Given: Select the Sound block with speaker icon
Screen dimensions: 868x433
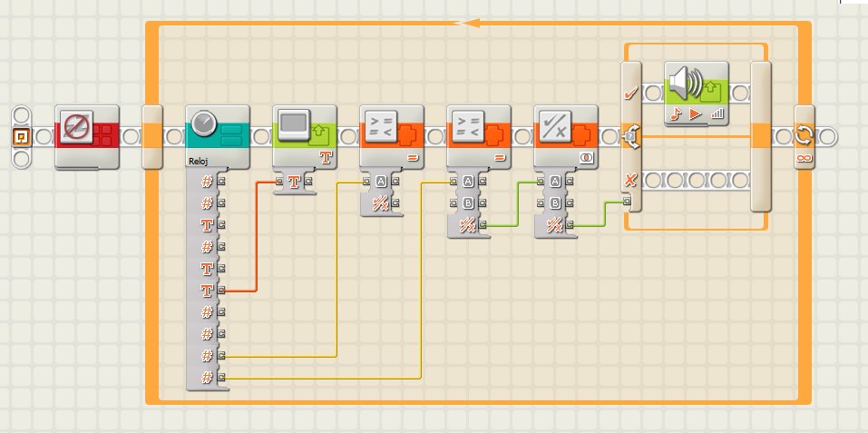Looking at the screenshot, I should [x=697, y=93].
